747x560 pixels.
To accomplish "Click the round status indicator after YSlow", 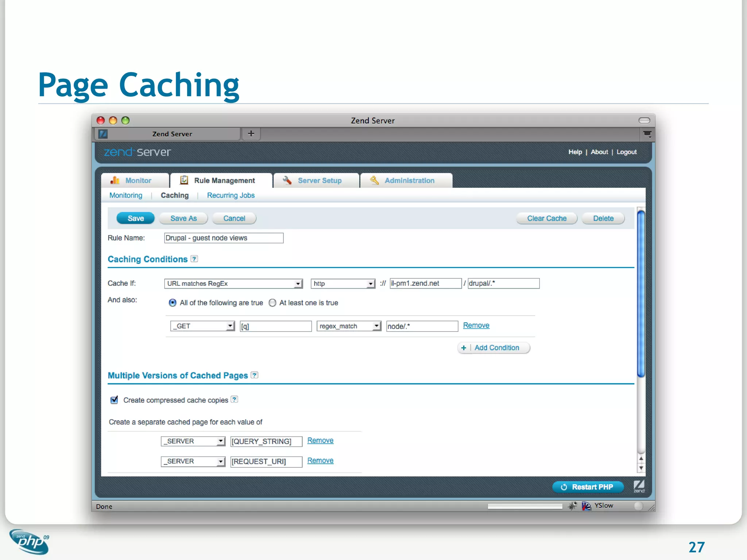I will (638, 506).
